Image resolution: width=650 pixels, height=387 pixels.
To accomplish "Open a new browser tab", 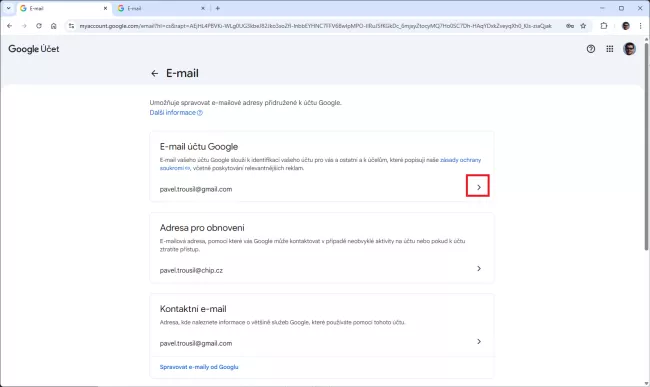I will click(218, 8).
